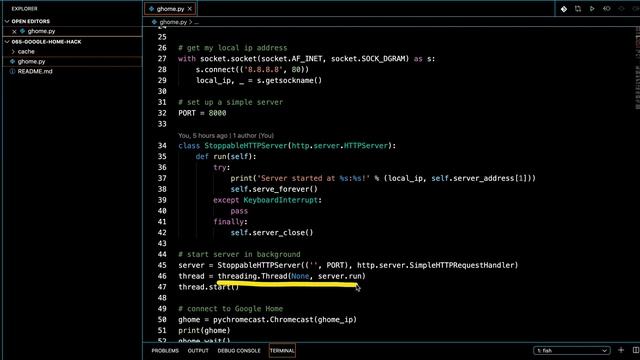Image resolution: width=640 pixels, height=360 pixels.
Task: Click the icon right of the run button
Action: pyautogui.click(x=607, y=9)
